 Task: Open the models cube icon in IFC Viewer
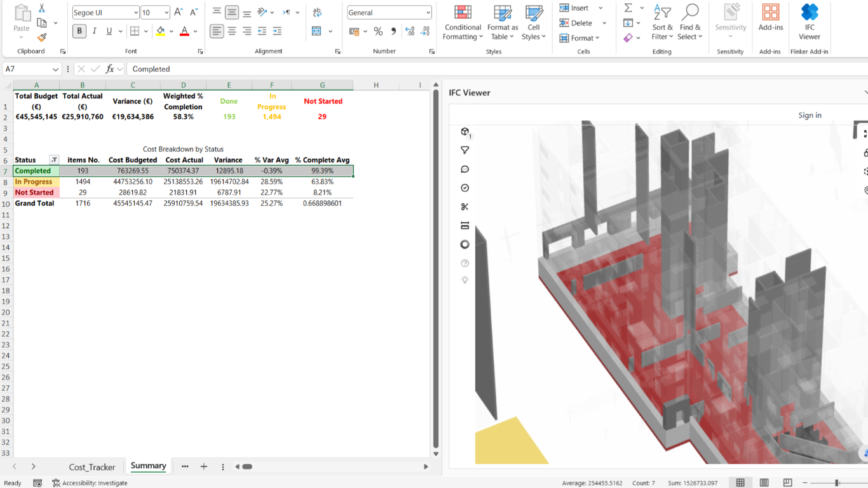(465, 132)
